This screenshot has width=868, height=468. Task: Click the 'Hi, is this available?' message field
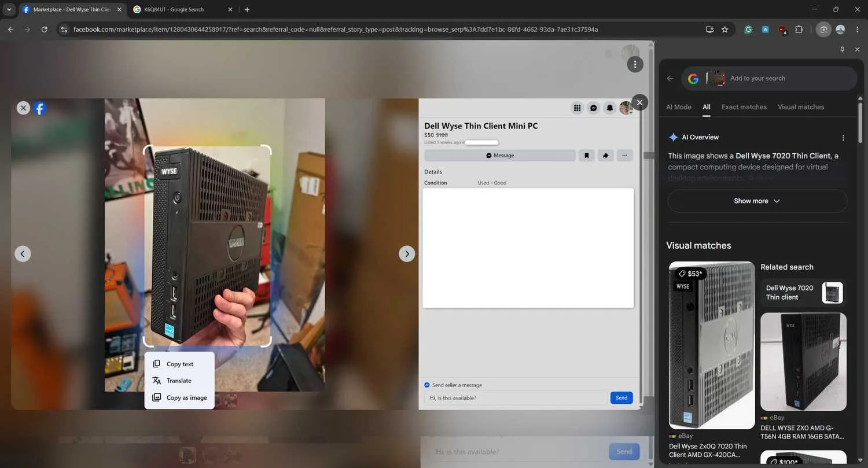coord(516,397)
